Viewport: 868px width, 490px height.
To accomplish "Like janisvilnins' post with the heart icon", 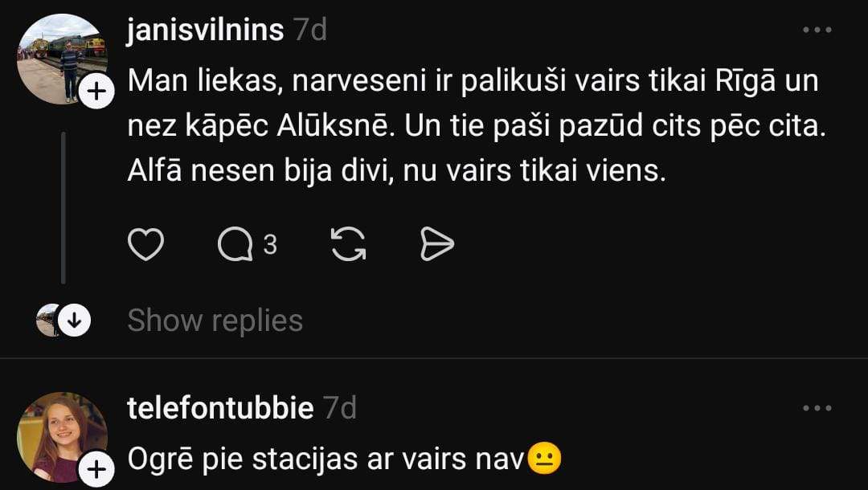I will (x=146, y=244).
